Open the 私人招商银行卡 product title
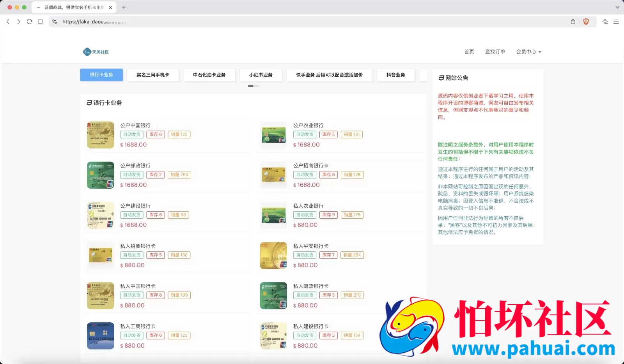 pyautogui.click(x=138, y=246)
